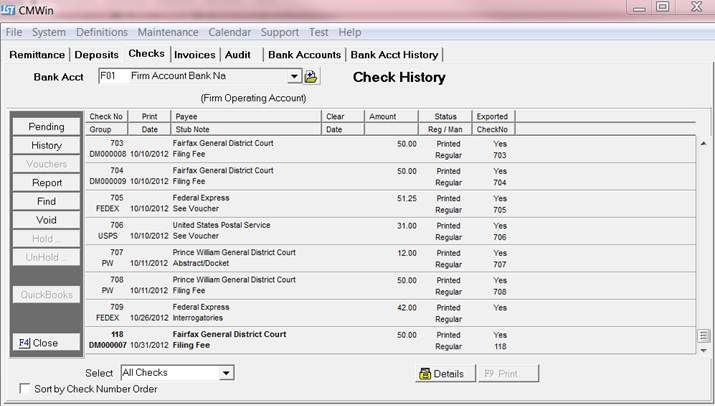Open the Definitions menu
The height and width of the screenshot is (406, 715).
click(102, 32)
